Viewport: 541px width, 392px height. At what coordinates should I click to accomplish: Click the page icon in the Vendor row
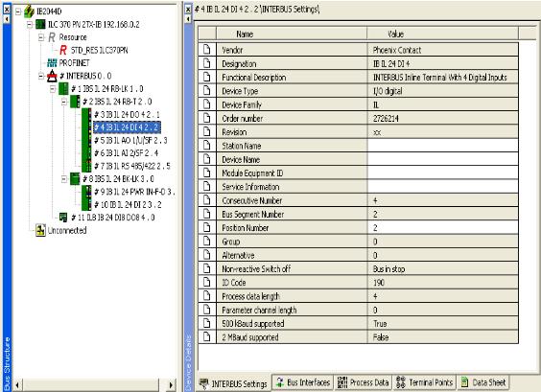(x=206, y=50)
